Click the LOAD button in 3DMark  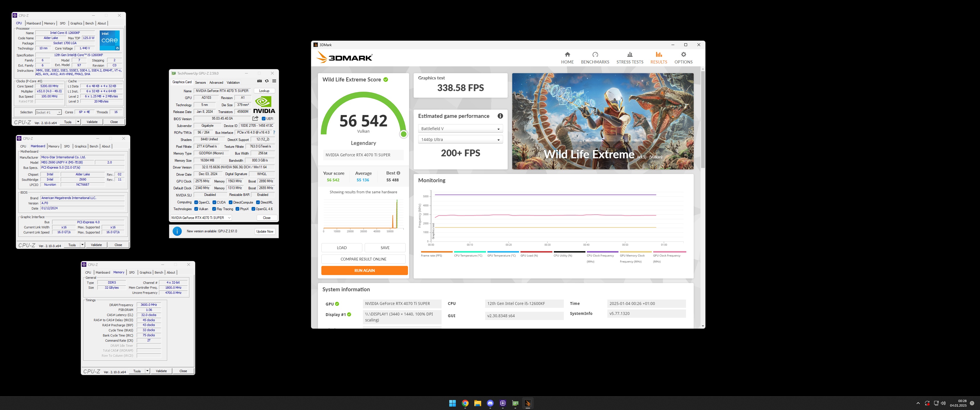pyautogui.click(x=342, y=248)
